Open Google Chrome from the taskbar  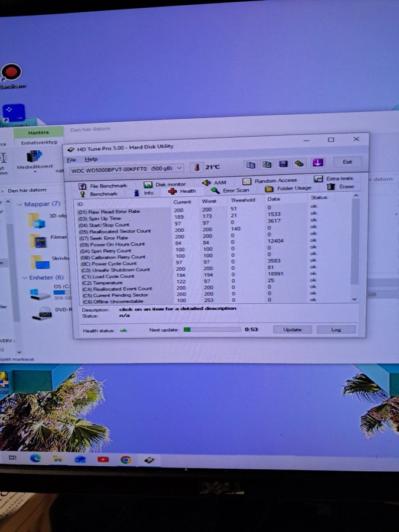pos(125,459)
